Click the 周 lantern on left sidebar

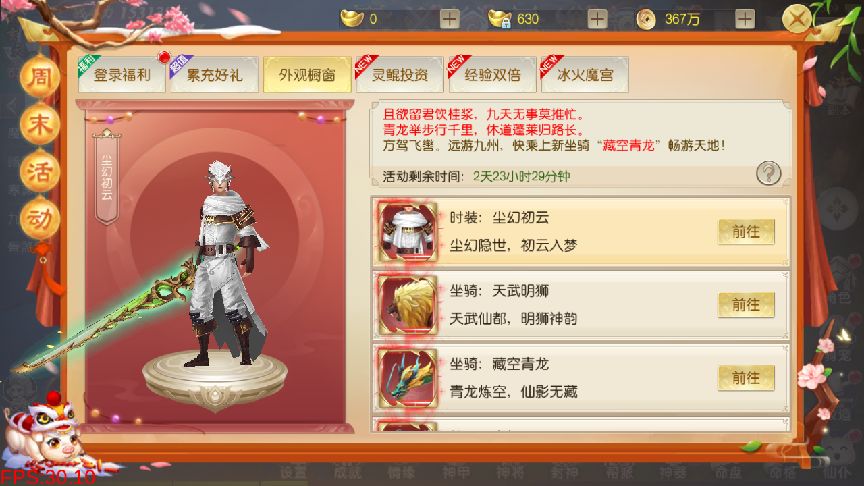[x=40, y=77]
